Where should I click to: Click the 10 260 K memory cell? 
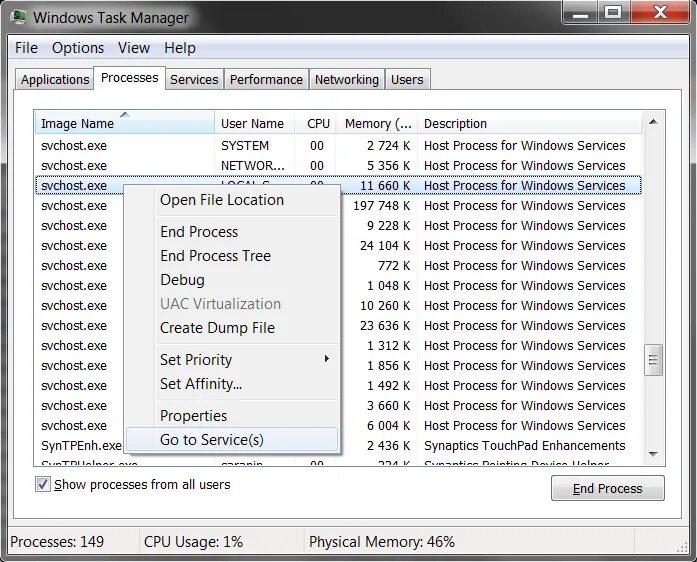click(x=385, y=306)
